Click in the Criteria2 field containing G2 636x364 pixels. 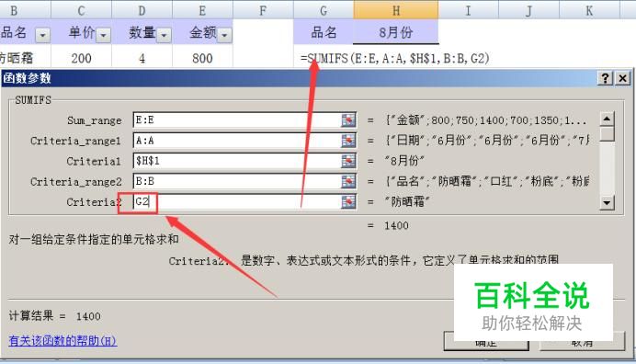237,201
